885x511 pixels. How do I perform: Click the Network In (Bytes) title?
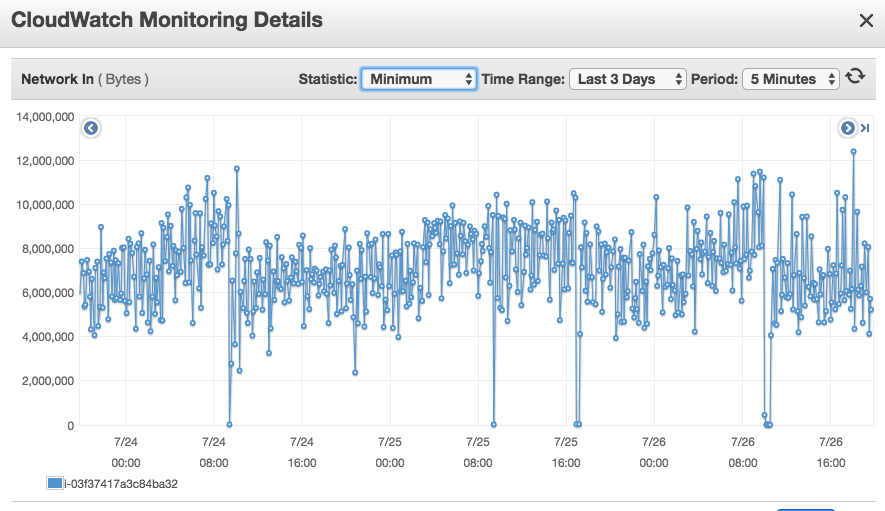tap(85, 79)
